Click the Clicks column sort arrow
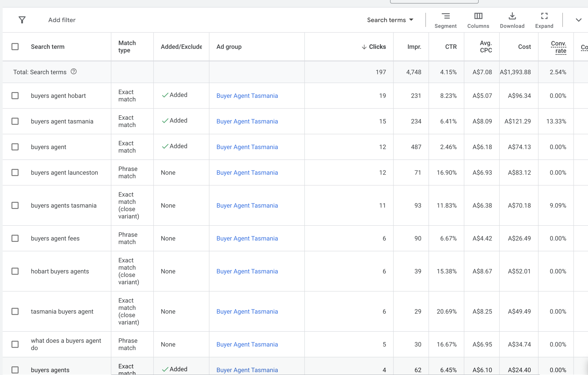 [364, 47]
